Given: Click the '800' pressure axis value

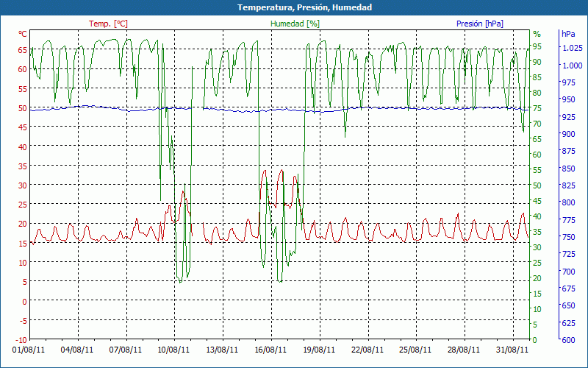Looking at the screenshot, I should tap(568, 203).
